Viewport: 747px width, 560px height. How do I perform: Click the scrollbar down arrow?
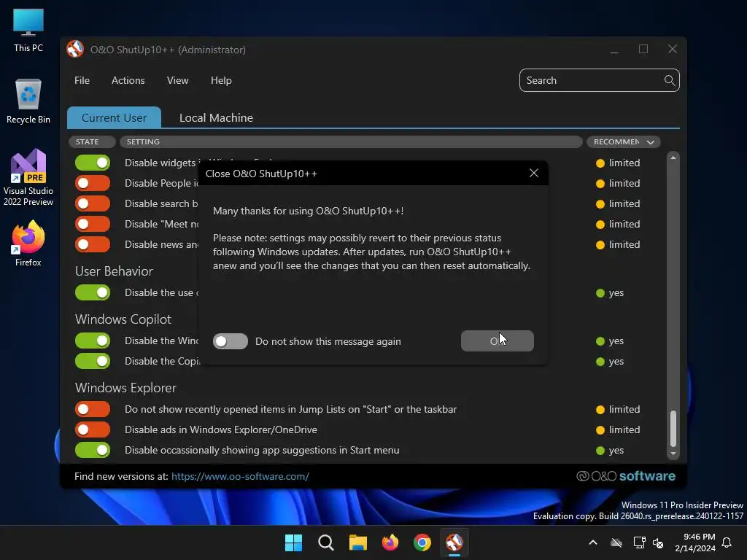tap(673, 454)
